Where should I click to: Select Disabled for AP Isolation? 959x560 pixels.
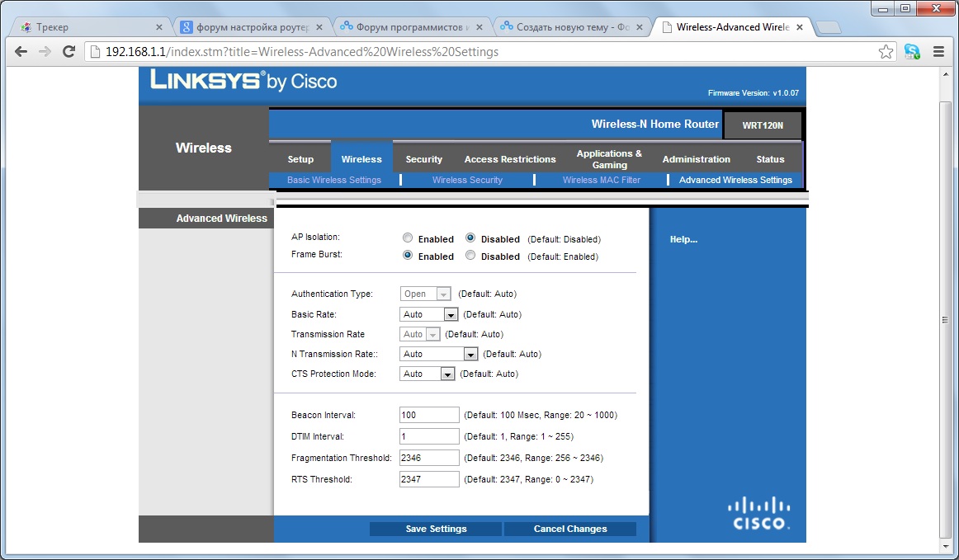pos(470,238)
